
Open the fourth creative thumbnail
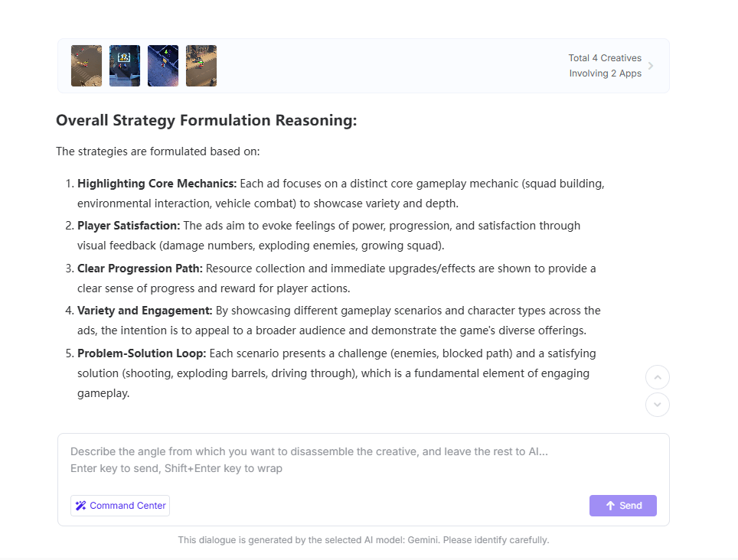(201, 66)
